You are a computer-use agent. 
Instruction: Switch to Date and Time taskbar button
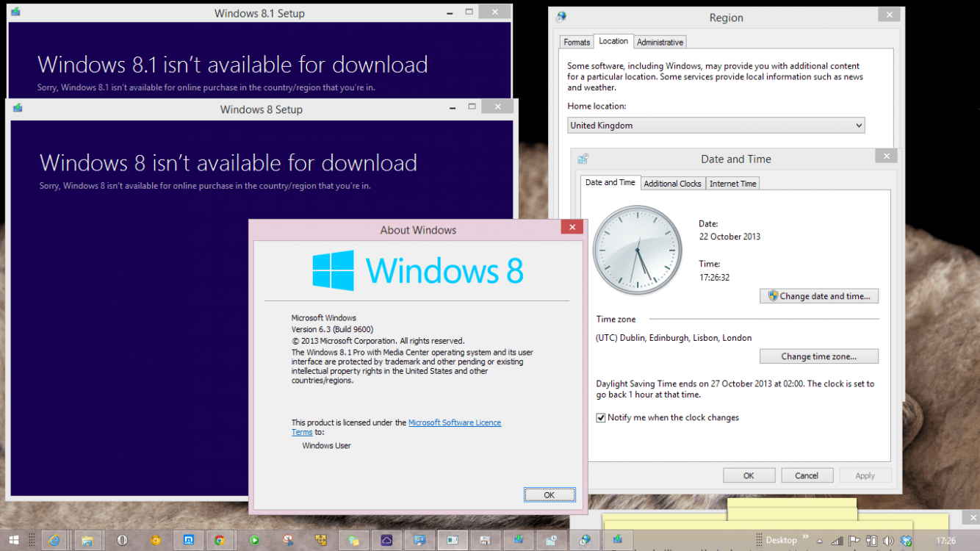click(551, 540)
